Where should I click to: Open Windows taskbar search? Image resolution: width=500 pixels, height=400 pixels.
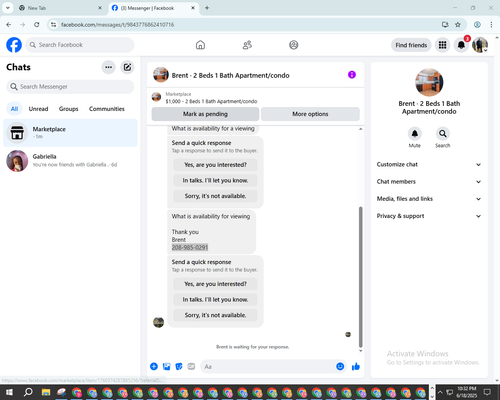(x=28, y=392)
